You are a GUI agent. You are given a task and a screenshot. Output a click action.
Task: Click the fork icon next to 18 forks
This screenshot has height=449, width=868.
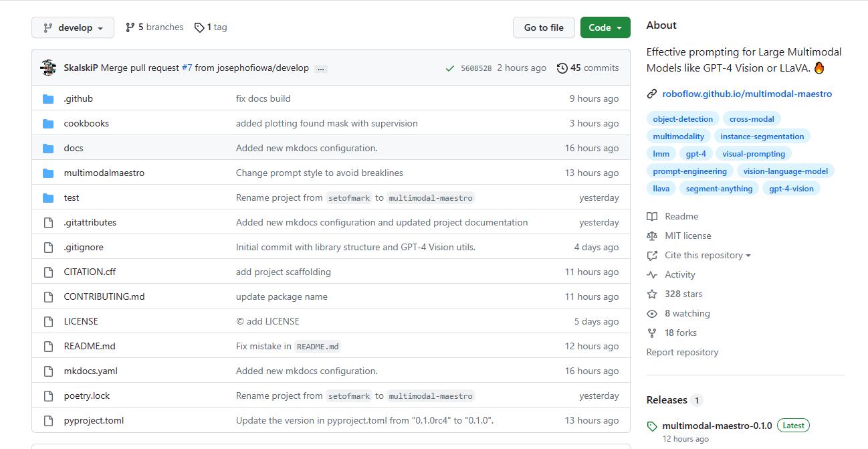point(652,333)
